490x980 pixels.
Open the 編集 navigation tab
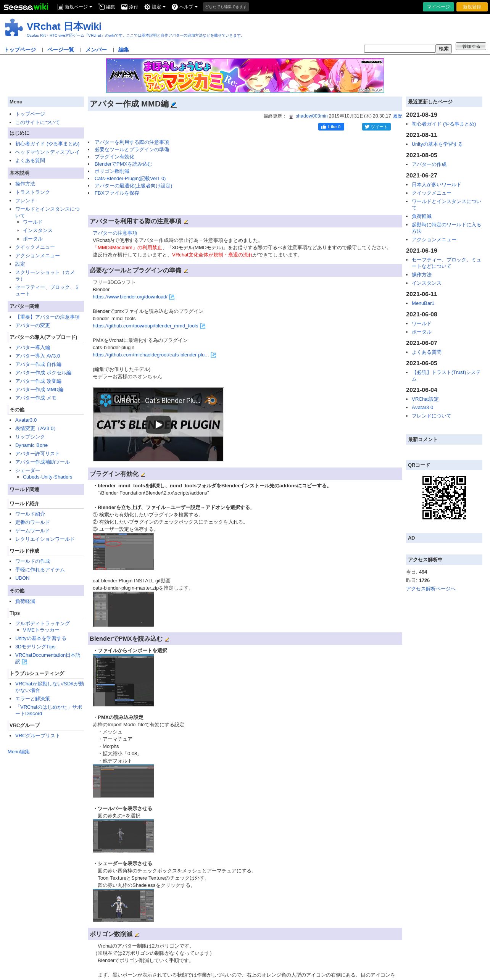[x=124, y=50]
